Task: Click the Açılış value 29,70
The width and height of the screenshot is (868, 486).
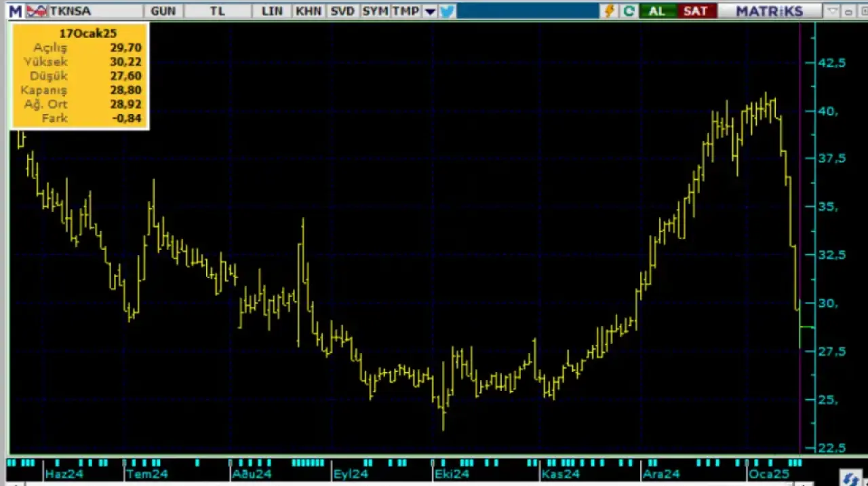Action: [x=125, y=48]
